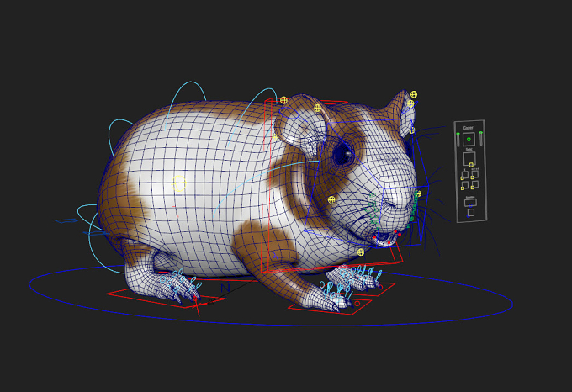Pick the yellow sphere control on the cheek

click(331, 199)
